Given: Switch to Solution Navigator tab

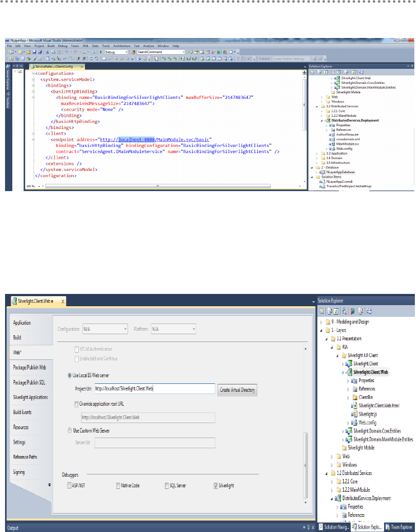Looking at the screenshot, I should pos(333,527).
